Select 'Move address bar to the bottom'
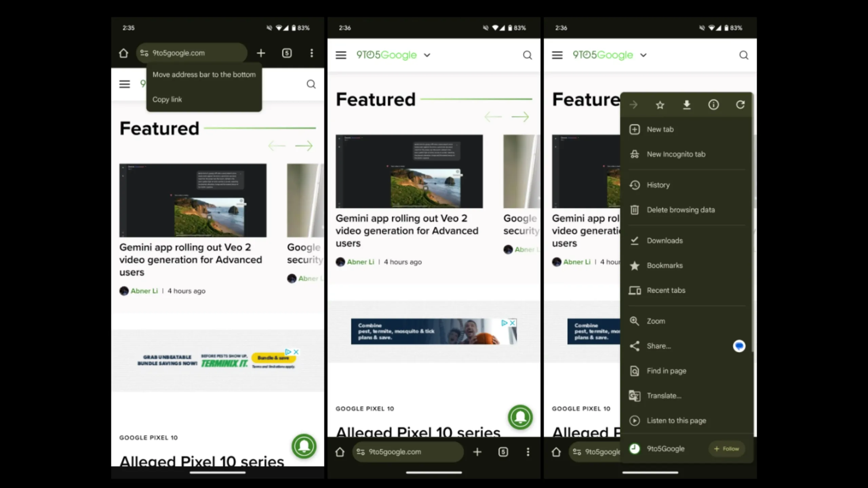The width and height of the screenshot is (868, 488). click(x=204, y=75)
